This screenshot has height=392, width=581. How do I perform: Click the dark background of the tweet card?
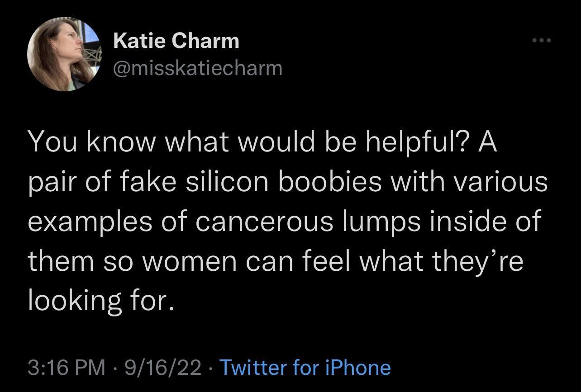pos(290,335)
